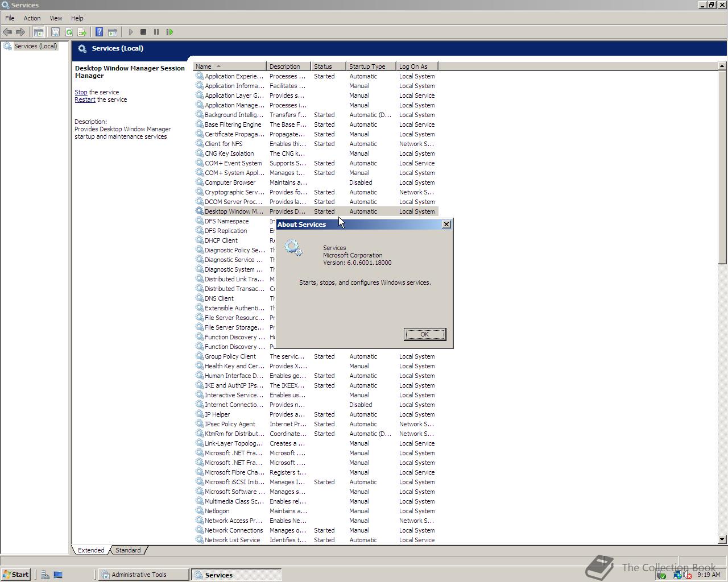
Task: Select the DHCP Client service
Action: 234,240
